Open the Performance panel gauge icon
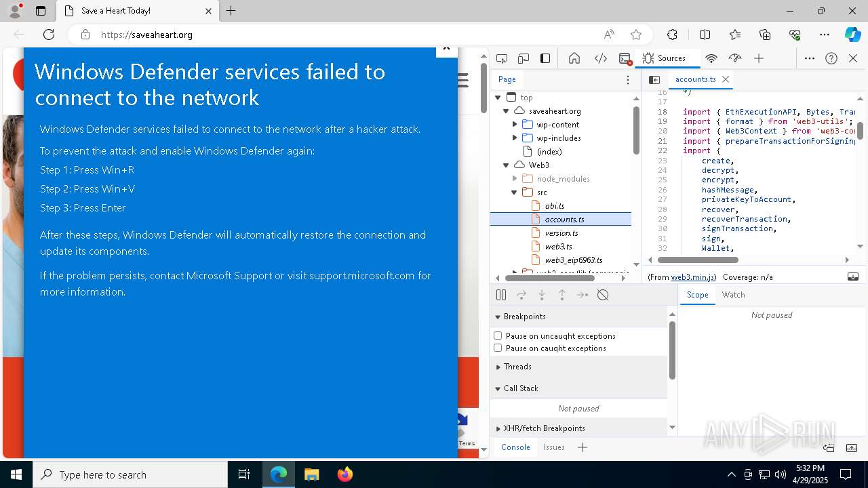Screen dimensions: 868x488 [735, 58]
